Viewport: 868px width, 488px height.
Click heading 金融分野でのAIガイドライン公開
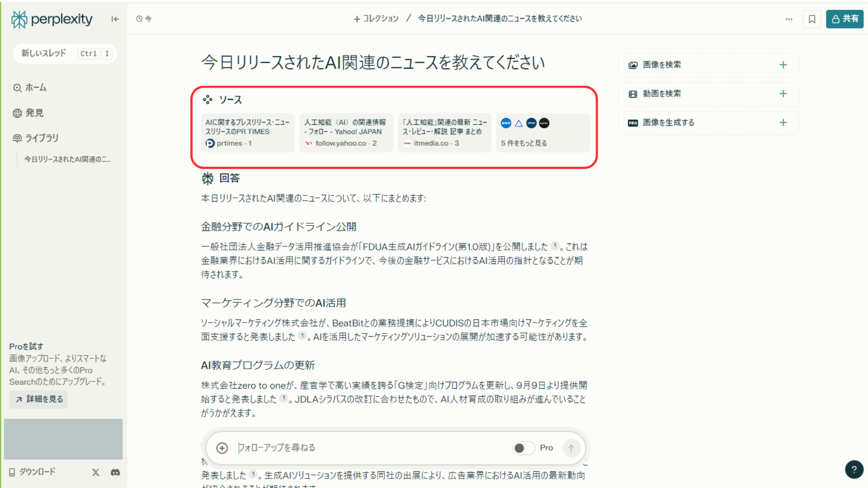click(x=278, y=227)
